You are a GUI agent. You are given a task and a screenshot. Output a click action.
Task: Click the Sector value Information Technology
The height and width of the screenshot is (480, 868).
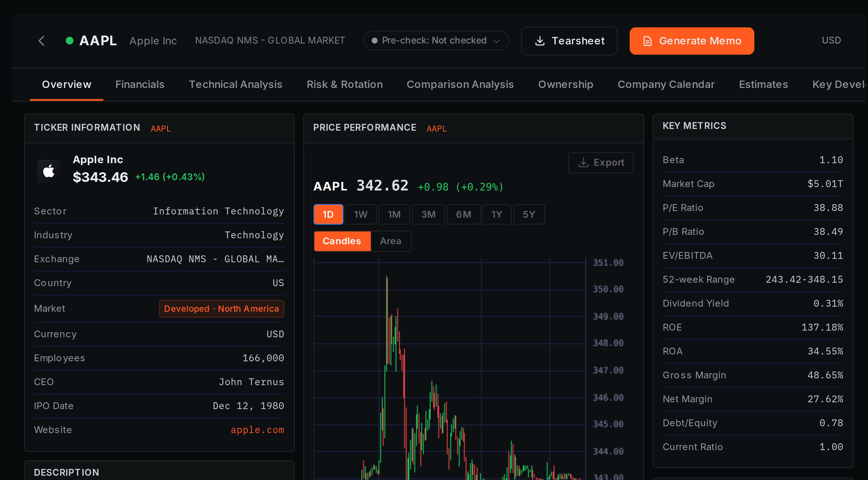click(x=218, y=211)
